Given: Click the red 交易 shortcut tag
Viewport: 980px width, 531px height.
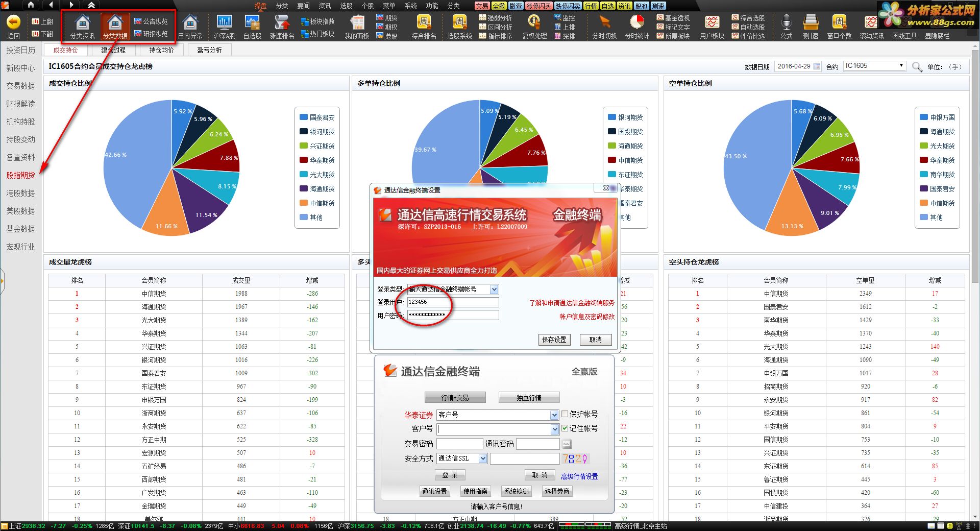Looking at the screenshot, I should click(x=482, y=6).
